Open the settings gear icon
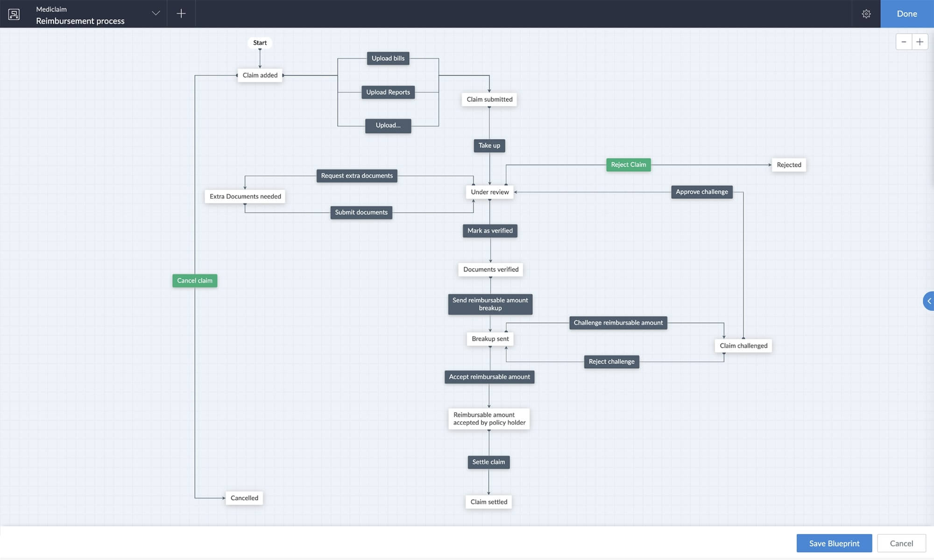The image size is (934, 560). click(866, 14)
